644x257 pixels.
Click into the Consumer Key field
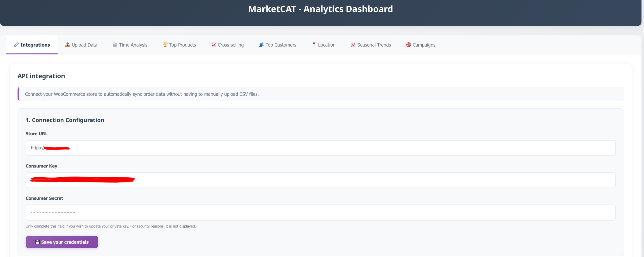pos(320,180)
